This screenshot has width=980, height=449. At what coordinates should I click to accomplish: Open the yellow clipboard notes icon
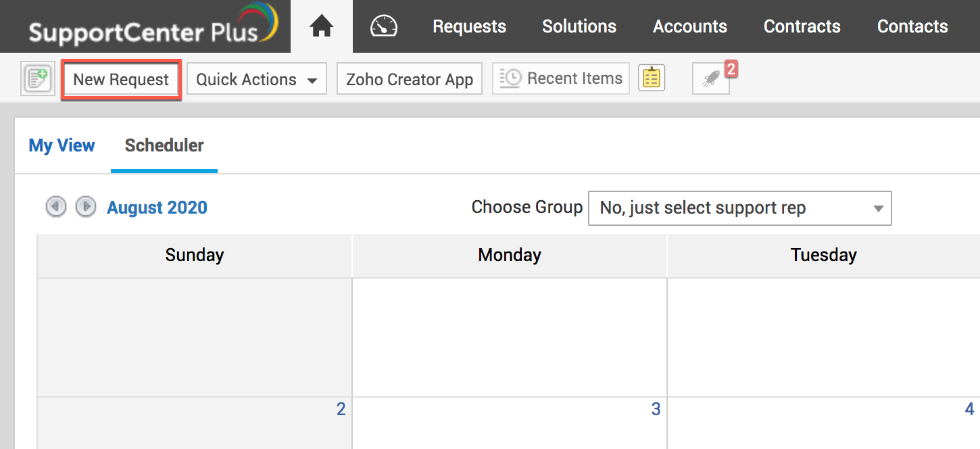point(652,78)
